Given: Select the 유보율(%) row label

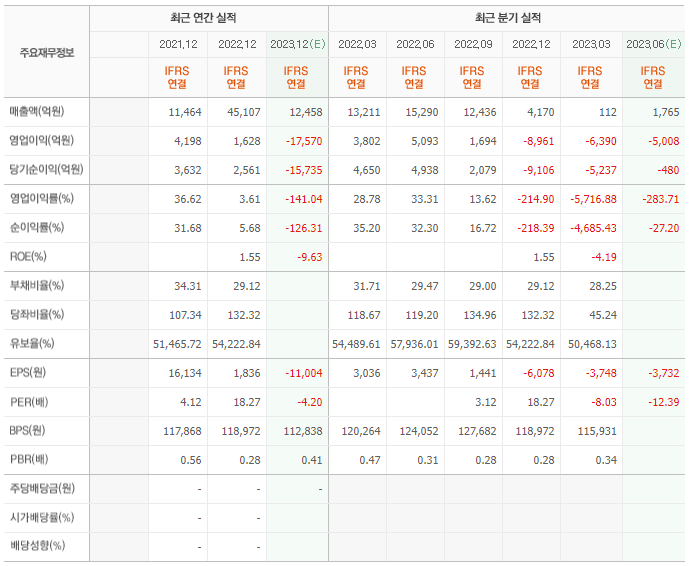Looking at the screenshot, I should pyautogui.click(x=32, y=344).
